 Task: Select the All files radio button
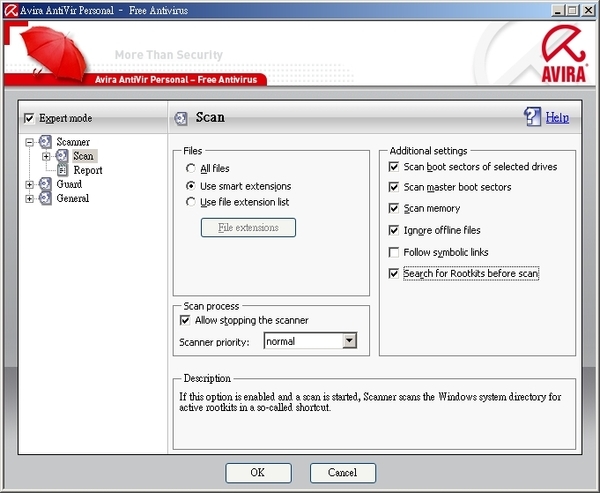(191, 168)
